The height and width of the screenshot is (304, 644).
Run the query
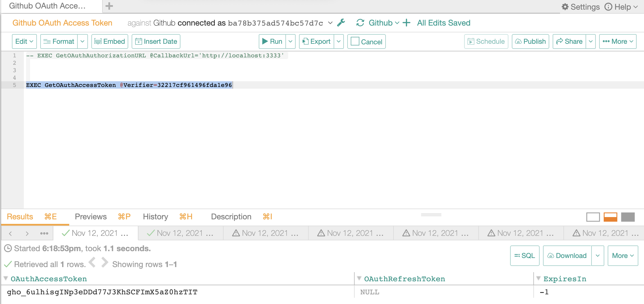pos(272,41)
